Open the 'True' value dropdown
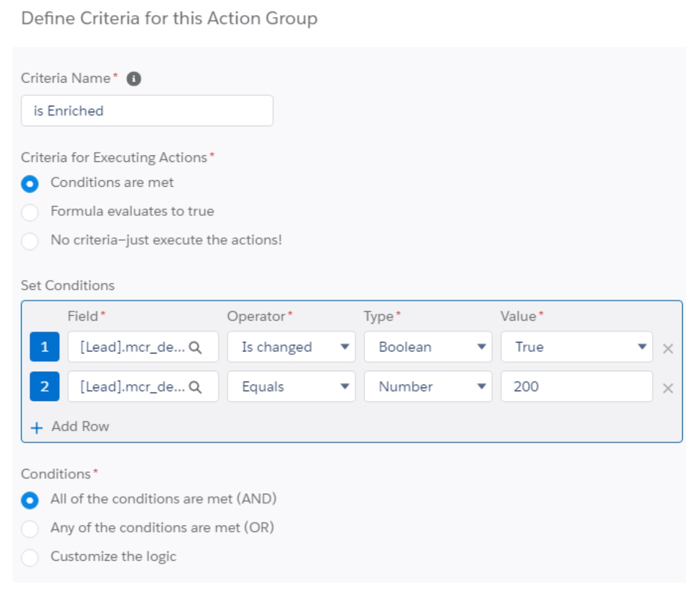Viewport: 700px width, 599px height. coord(577,346)
